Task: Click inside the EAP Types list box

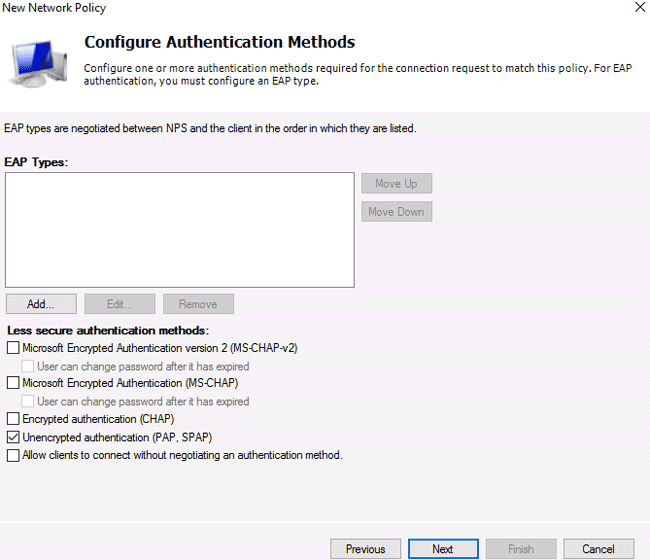Action: coord(180,230)
